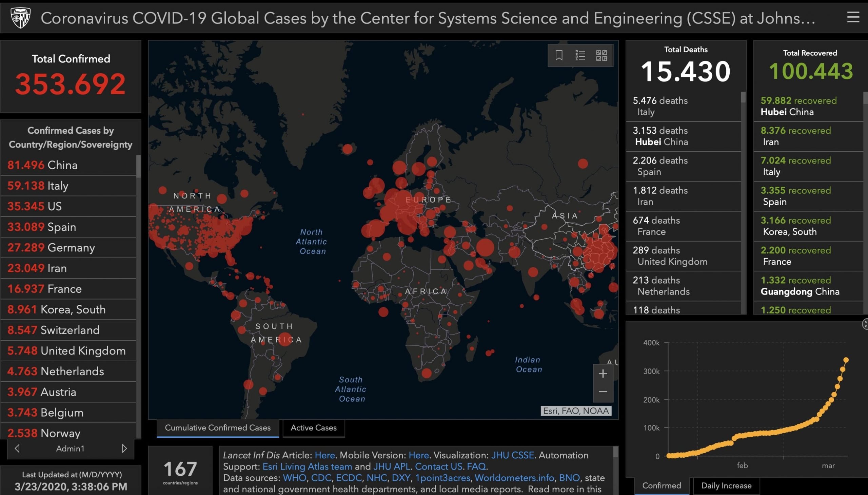Open the map legend list icon
868x495 pixels.
click(580, 55)
